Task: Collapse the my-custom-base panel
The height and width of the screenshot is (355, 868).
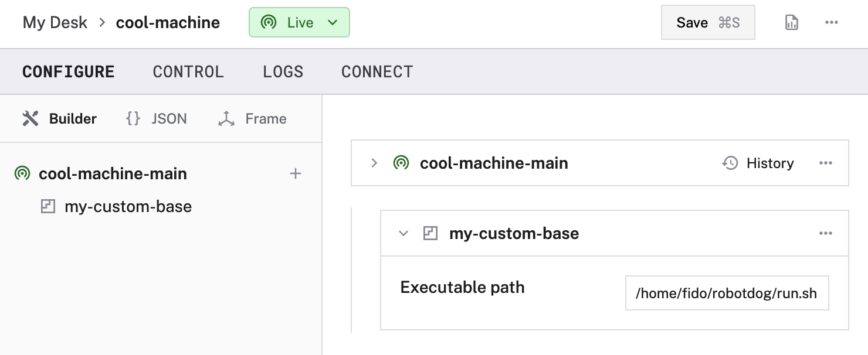Action: [403, 233]
